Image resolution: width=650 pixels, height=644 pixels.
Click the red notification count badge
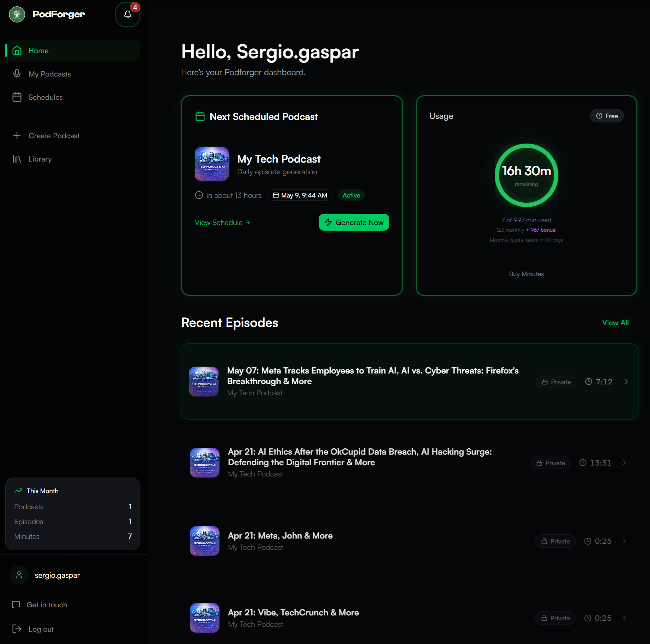coord(135,7)
